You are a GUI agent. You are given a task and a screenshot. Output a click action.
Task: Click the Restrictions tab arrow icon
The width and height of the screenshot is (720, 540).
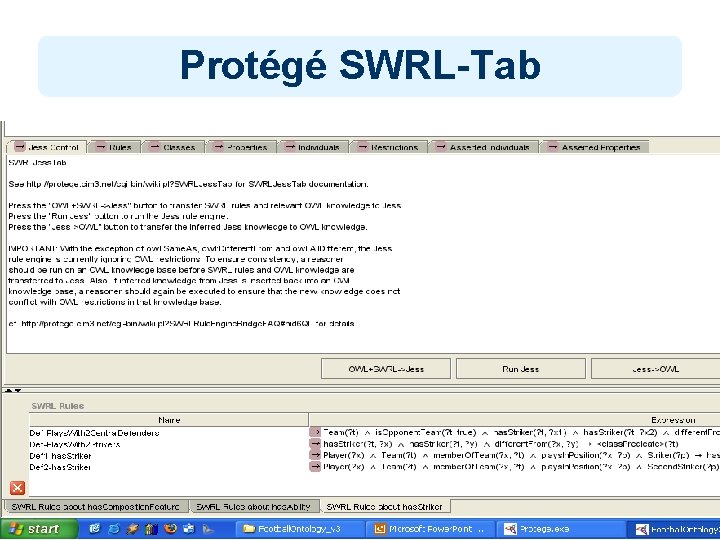[x=363, y=146]
